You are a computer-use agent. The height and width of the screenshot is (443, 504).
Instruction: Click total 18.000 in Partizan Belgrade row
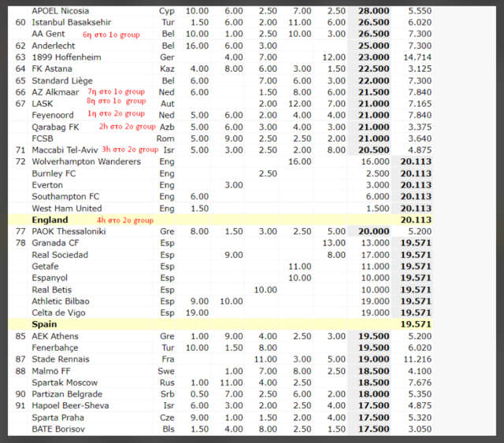(373, 394)
